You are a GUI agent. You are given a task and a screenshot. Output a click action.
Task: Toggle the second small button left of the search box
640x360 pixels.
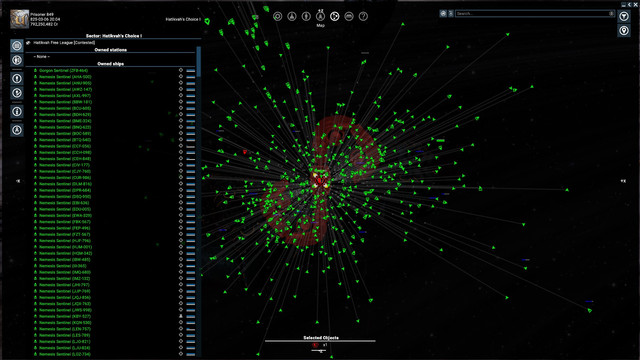click(451, 13)
